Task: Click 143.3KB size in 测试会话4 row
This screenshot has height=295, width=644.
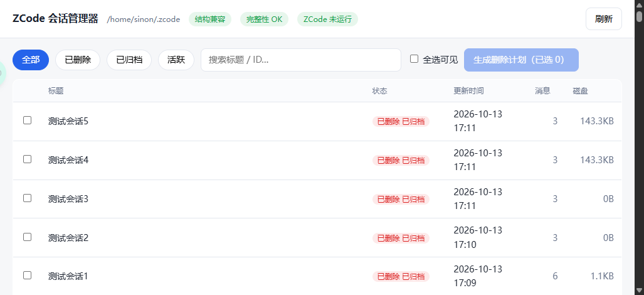Action: pos(597,160)
